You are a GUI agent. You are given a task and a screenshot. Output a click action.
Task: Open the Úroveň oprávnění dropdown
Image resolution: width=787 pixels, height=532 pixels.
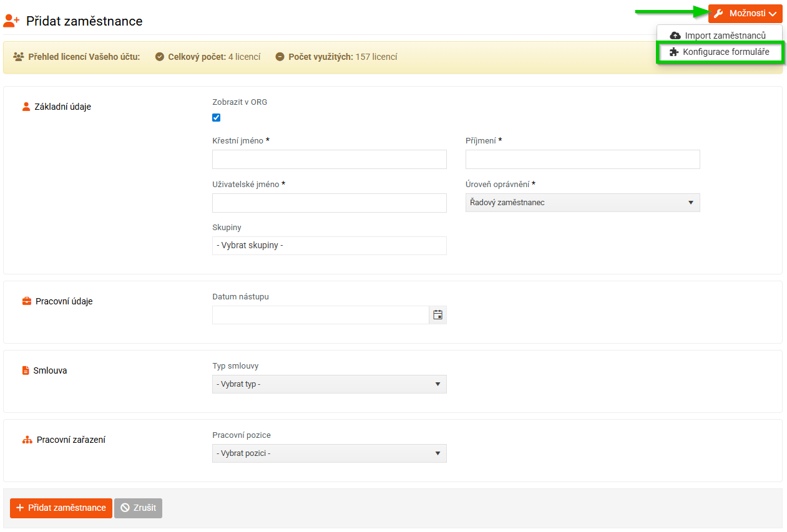tap(582, 203)
